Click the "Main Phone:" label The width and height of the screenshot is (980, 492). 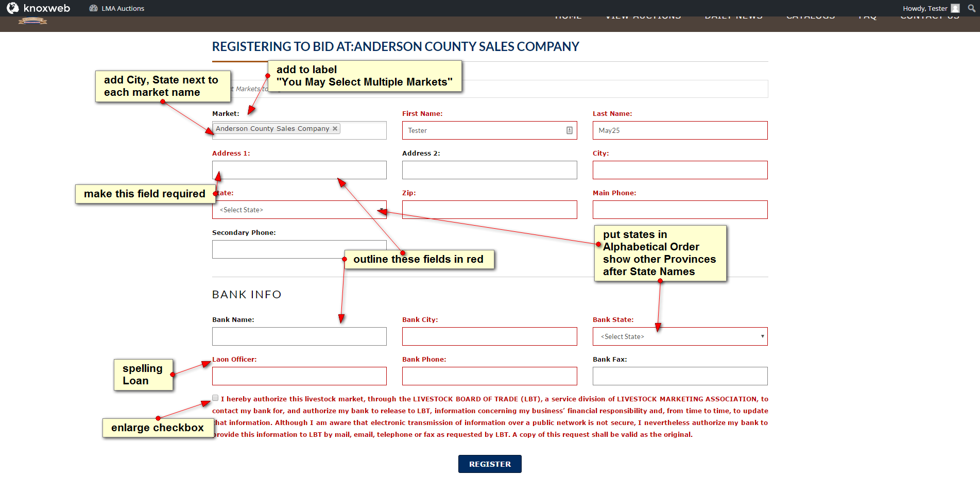pos(614,193)
